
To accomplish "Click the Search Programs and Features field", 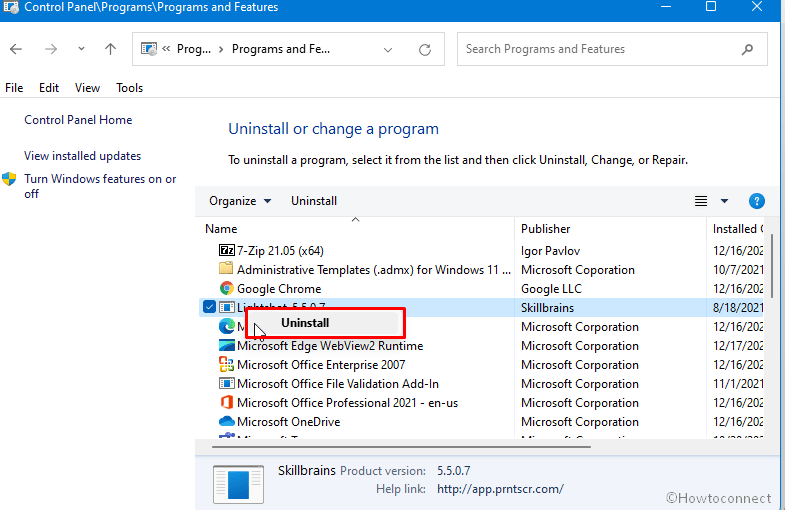I will pyautogui.click(x=612, y=49).
